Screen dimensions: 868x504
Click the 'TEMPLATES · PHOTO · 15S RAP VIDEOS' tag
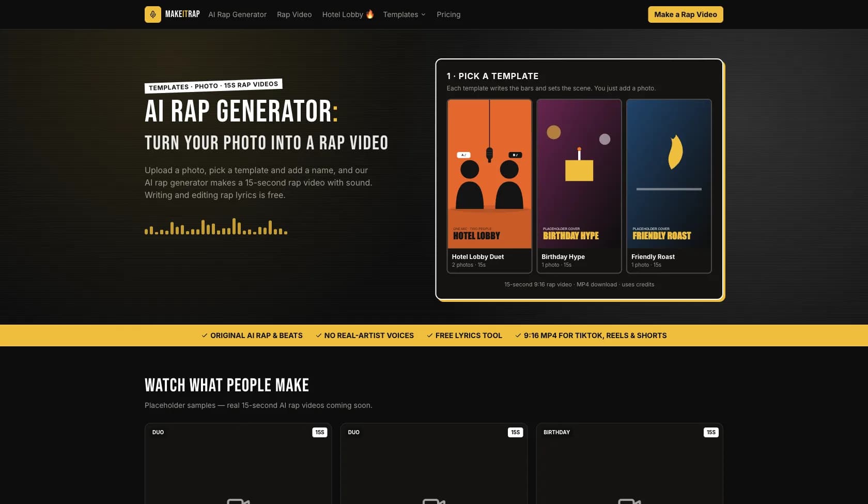[x=213, y=86]
